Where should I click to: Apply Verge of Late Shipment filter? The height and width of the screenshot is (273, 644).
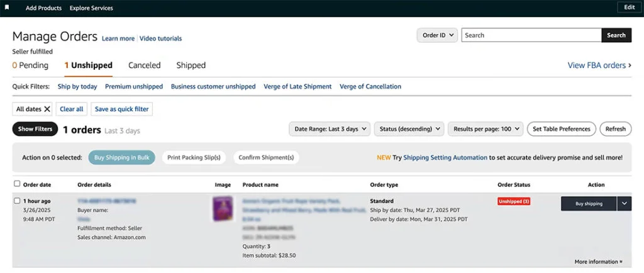297,87
